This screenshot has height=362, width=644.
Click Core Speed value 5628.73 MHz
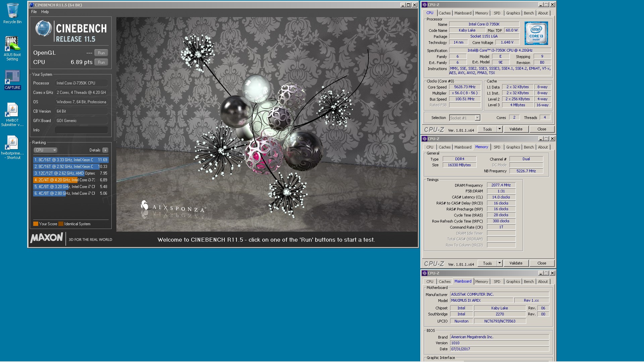(465, 87)
